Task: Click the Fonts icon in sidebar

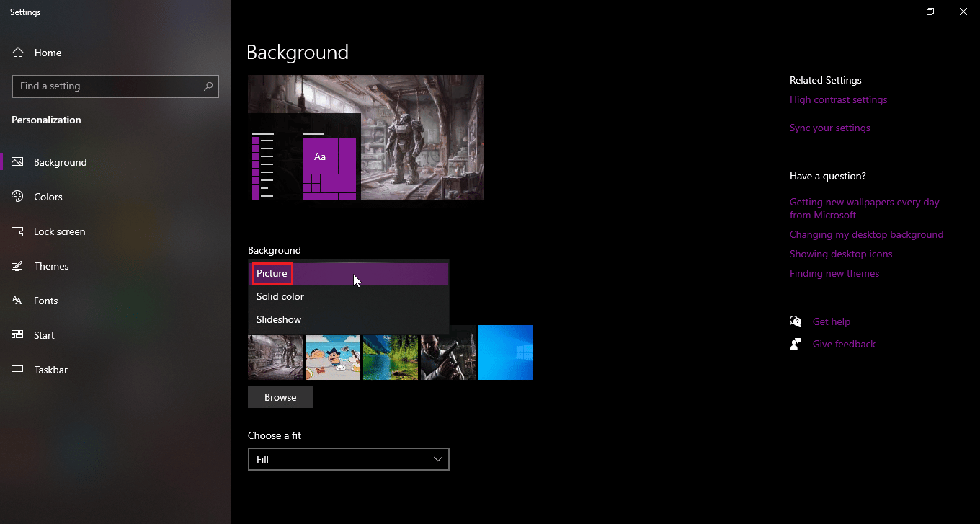Action: [18, 301]
